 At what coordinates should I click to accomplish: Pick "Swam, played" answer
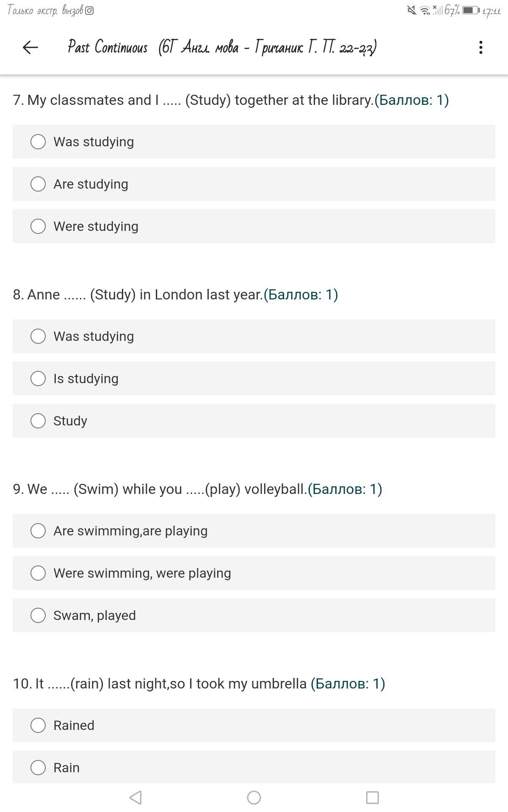click(x=38, y=615)
